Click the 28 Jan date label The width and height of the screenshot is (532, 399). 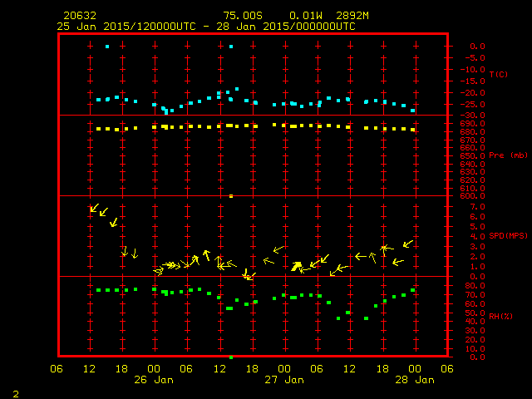(x=415, y=380)
